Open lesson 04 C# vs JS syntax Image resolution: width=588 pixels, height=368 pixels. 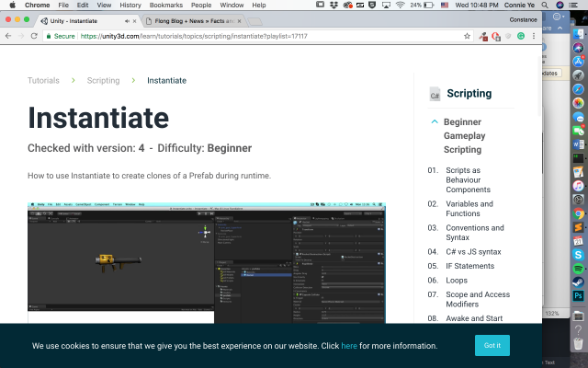tap(473, 251)
